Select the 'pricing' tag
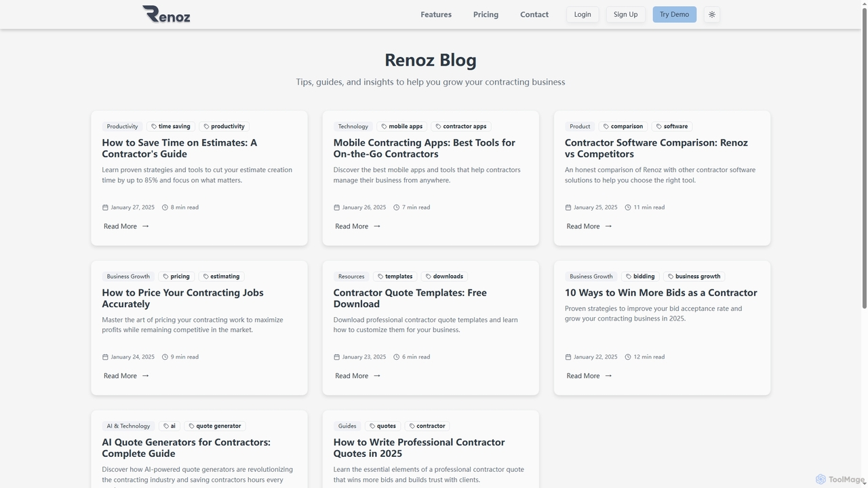Screen dimensions: 868x488 176,277
